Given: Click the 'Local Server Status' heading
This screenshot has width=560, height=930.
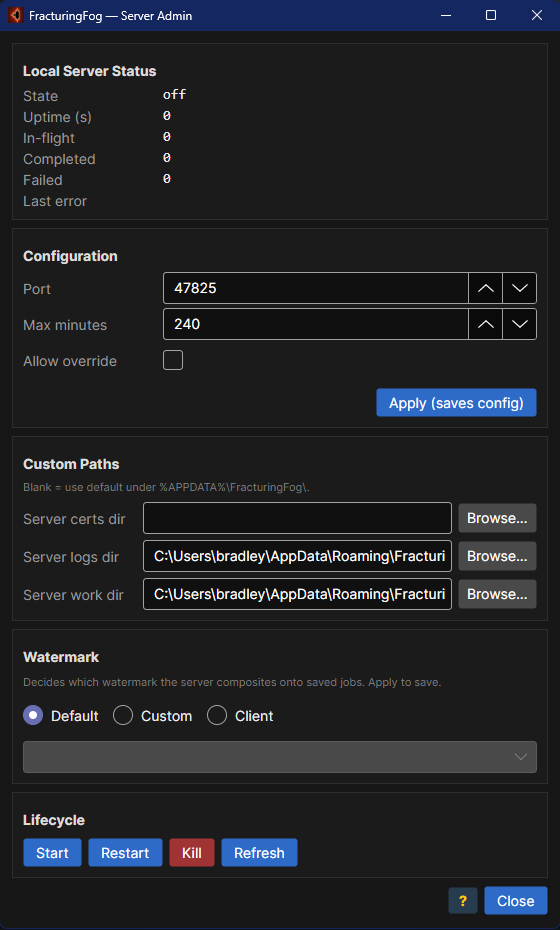Looking at the screenshot, I should tap(90, 71).
